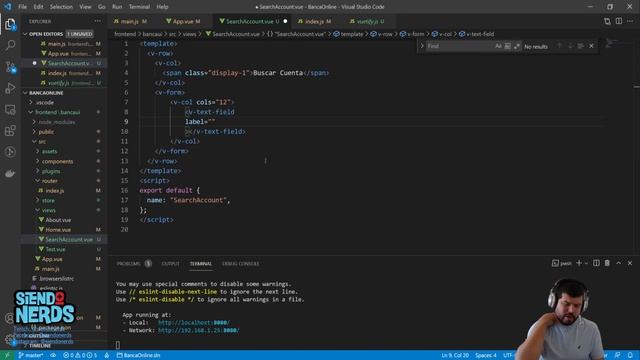Viewport: 640px width, 360px height.
Task: Open Test.vue in the file tree
Action: point(56,249)
